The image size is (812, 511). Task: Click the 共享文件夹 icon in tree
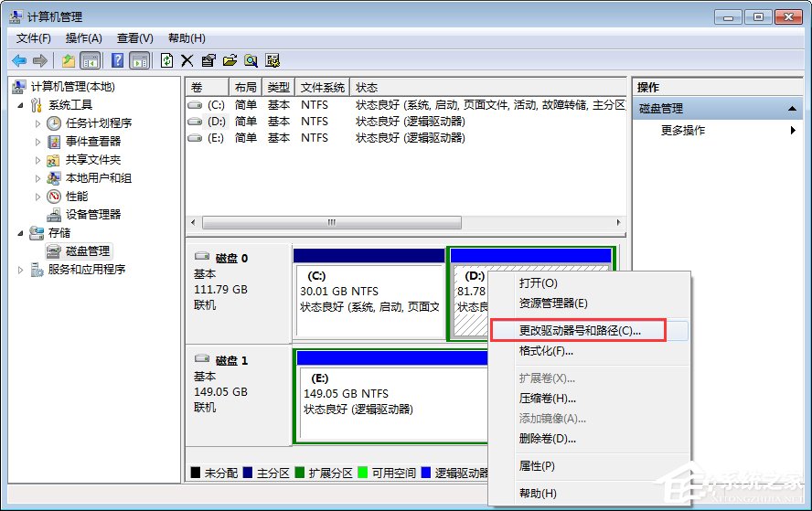(53, 160)
